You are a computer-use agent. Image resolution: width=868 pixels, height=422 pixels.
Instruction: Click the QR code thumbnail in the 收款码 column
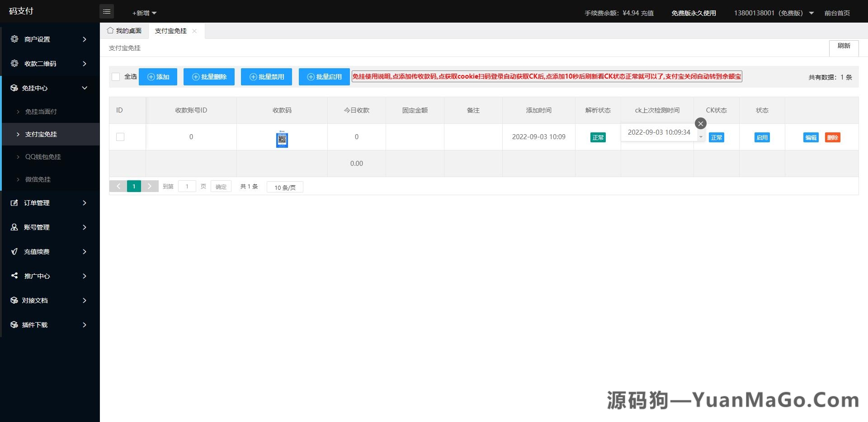[282, 140]
